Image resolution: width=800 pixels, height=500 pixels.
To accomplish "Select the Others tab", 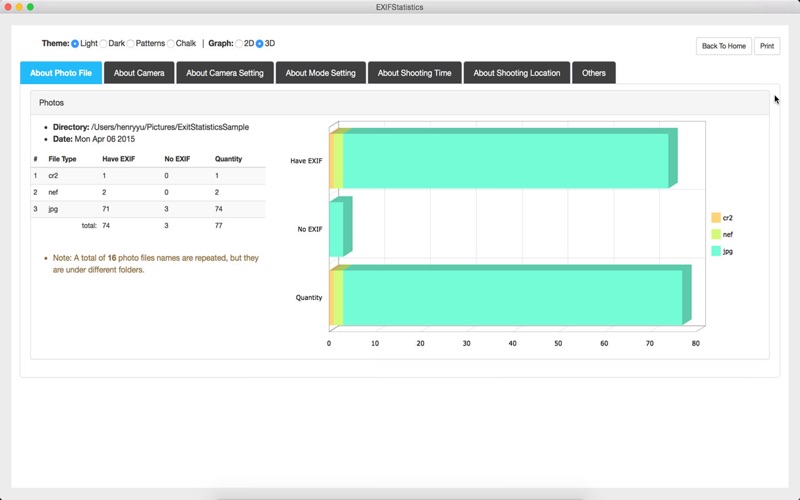I will [594, 73].
